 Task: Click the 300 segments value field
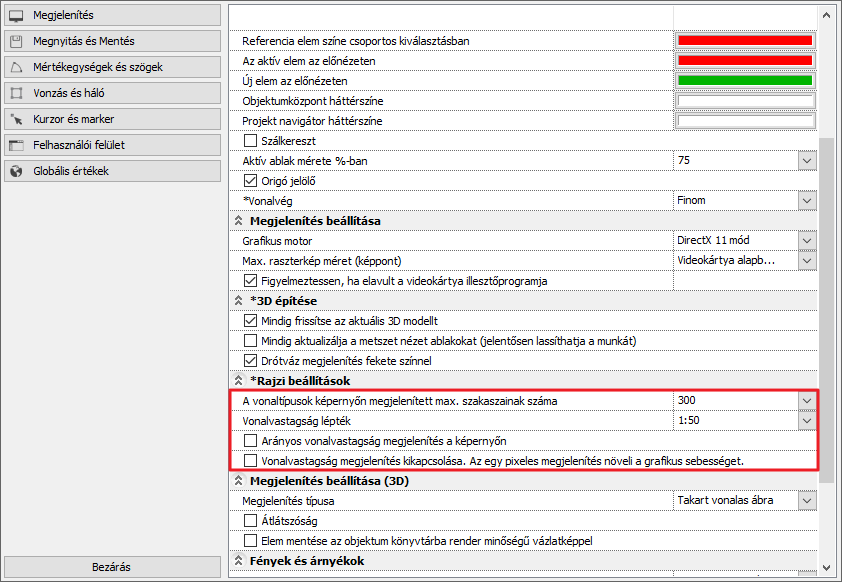pos(736,401)
